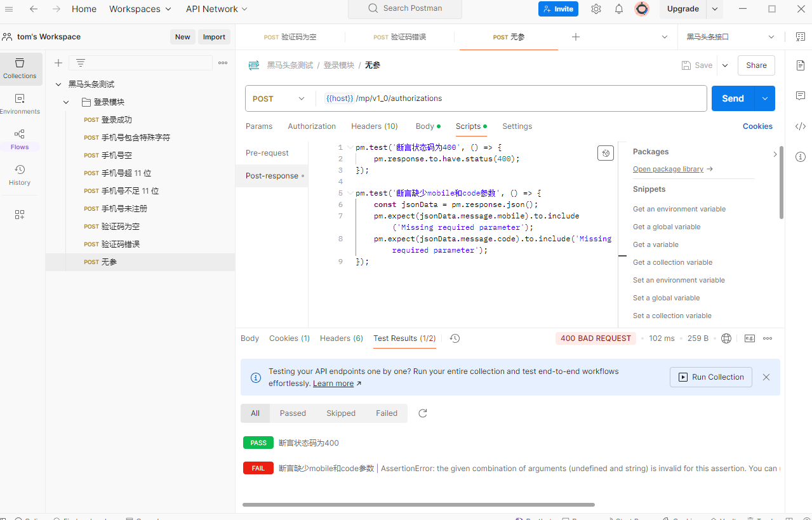Click the collections filter icon
Image resolution: width=812 pixels, height=520 pixels.
[x=81, y=63]
